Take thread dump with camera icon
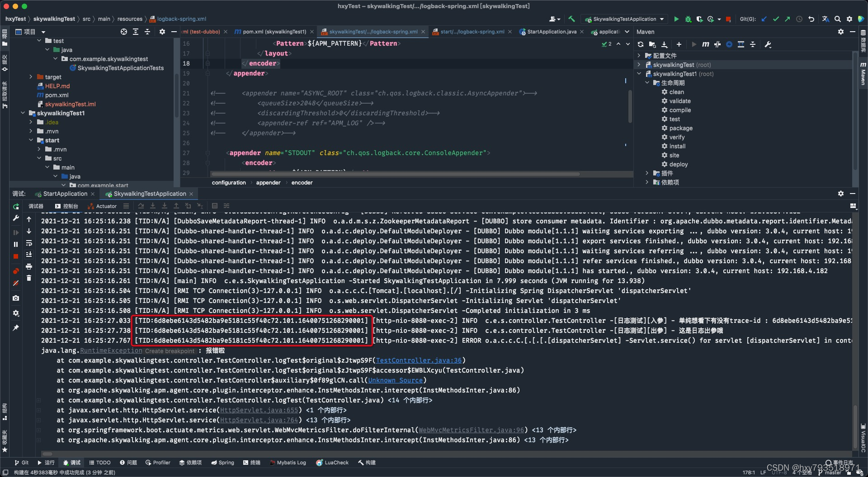Image resolution: width=868 pixels, height=477 pixels. coord(16,298)
